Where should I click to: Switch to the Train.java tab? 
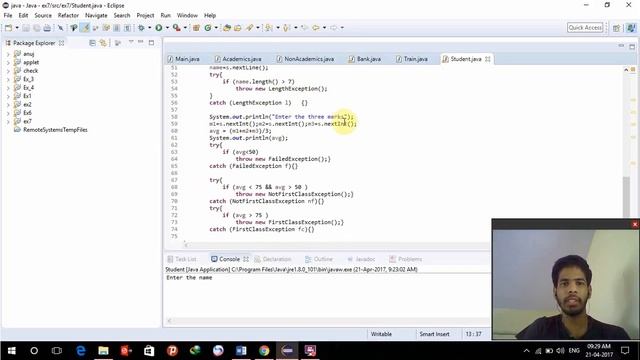click(x=411, y=59)
